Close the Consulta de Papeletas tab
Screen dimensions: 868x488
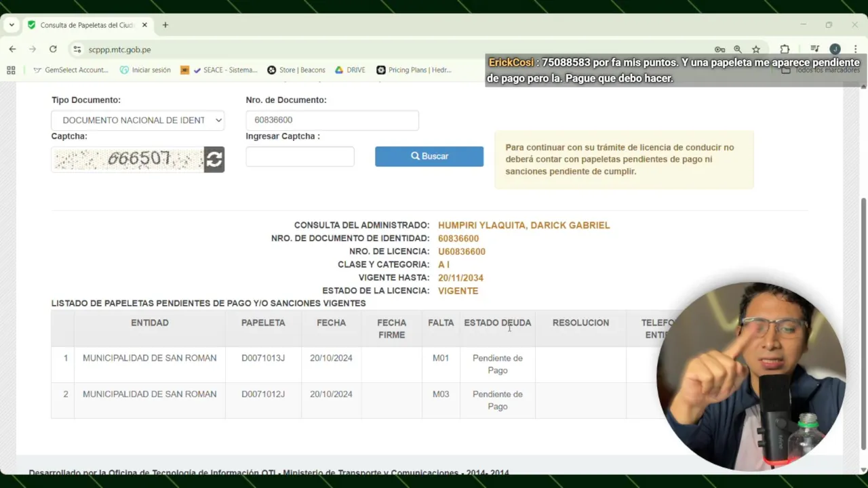[144, 25]
